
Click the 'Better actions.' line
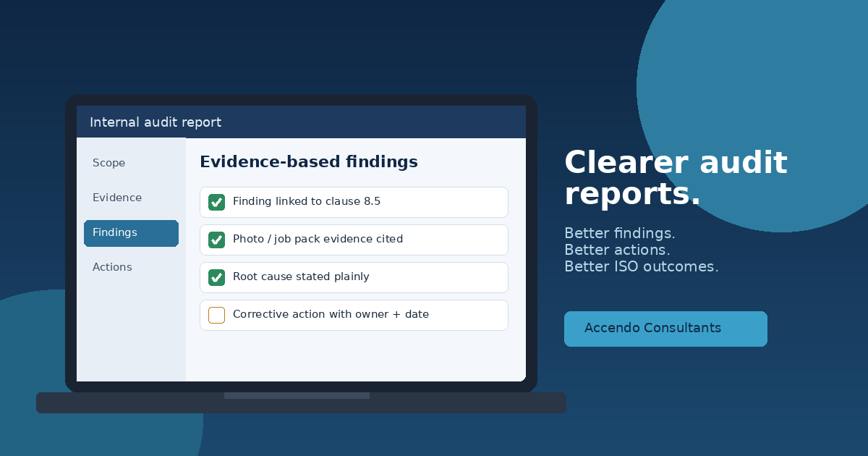coord(617,250)
